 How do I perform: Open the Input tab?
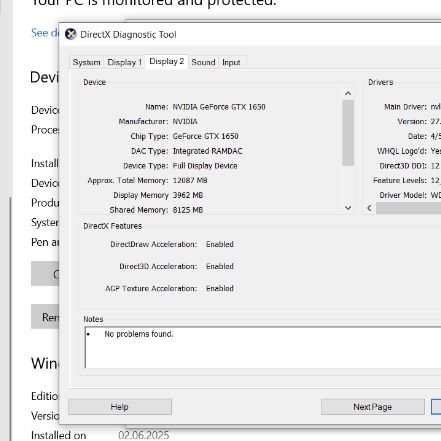pos(231,62)
